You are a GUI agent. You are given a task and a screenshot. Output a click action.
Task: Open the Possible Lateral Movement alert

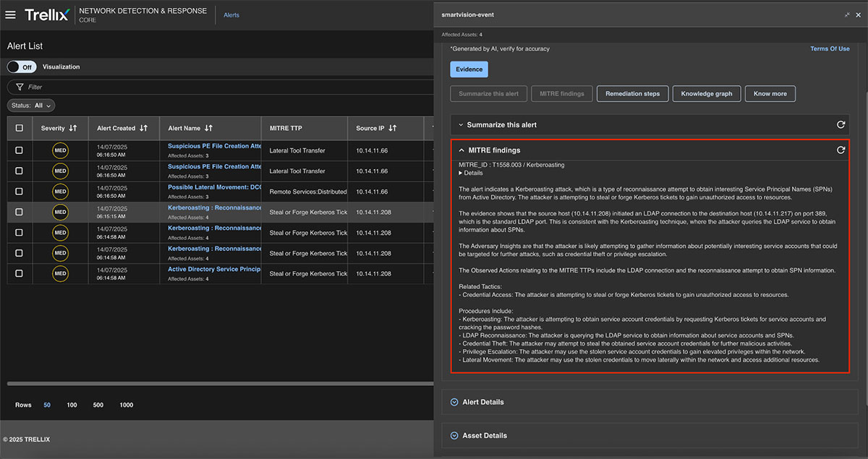214,187
